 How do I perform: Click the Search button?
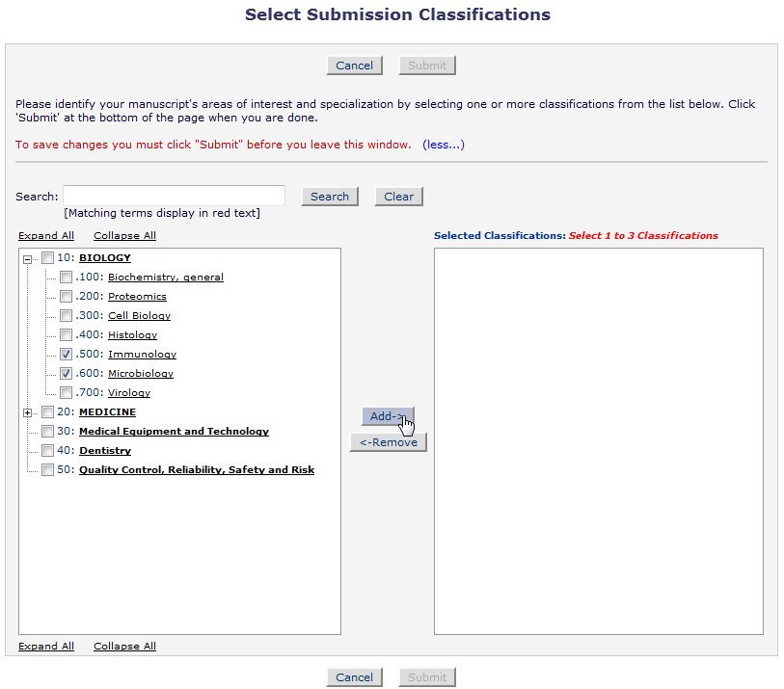330,197
